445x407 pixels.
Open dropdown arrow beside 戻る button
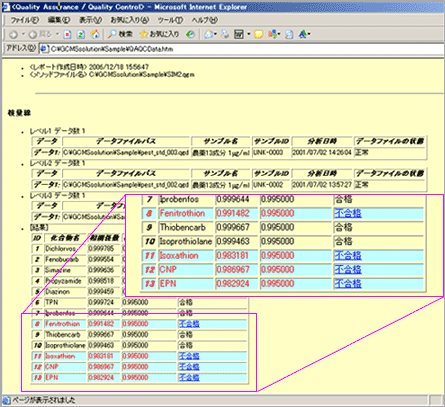[57, 34]
